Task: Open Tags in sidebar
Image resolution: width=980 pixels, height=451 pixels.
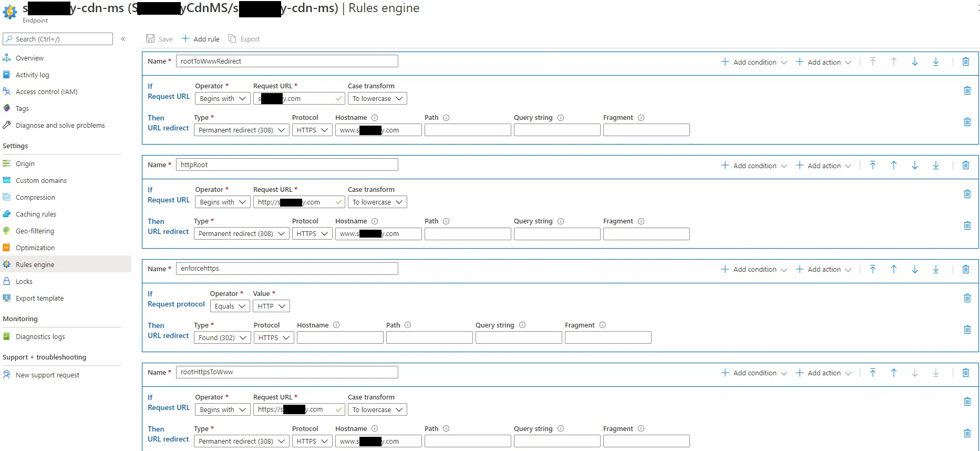Action: pyautogui.click(x=22, y=108)
